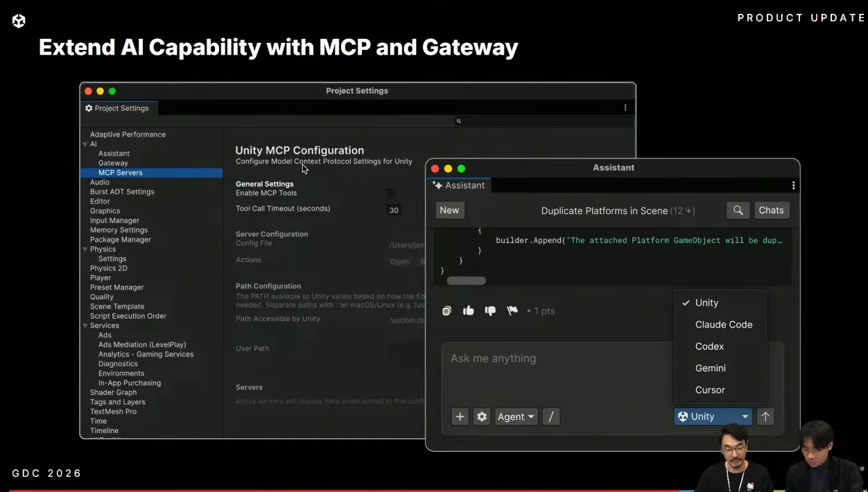Open Package Manager settings

120,240
